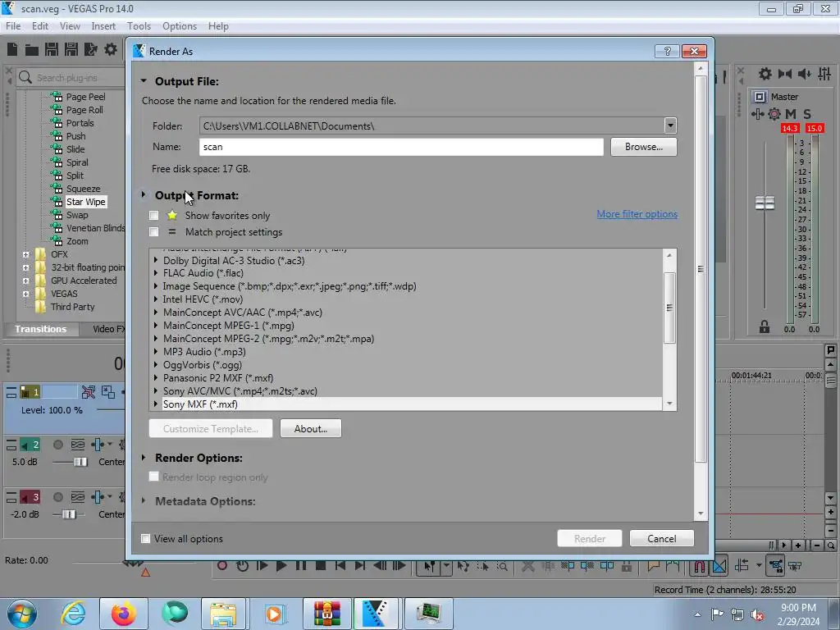840x630 pixels.
Task: Check Show favorites only checkbox
Action: [154, 216]
